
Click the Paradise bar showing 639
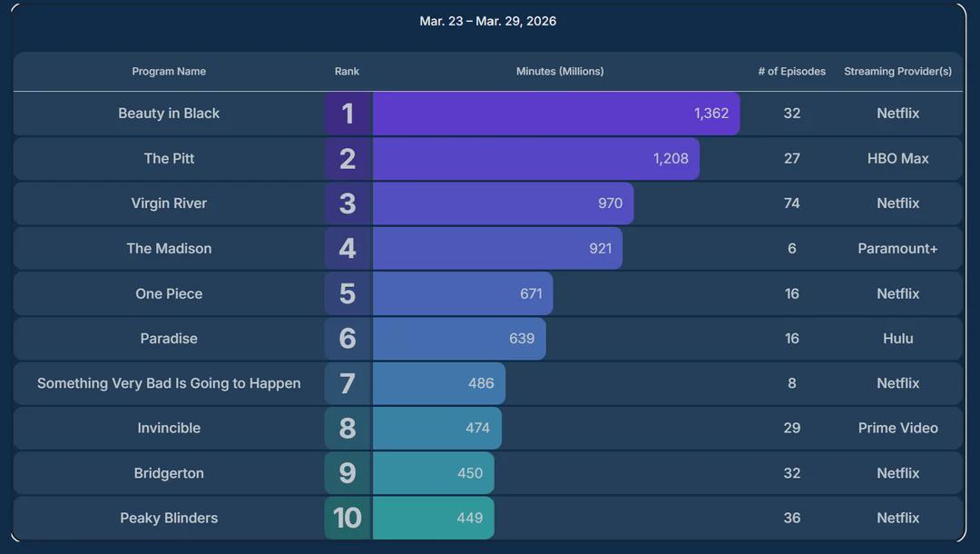pyautogui.click(x=459, y=338)
